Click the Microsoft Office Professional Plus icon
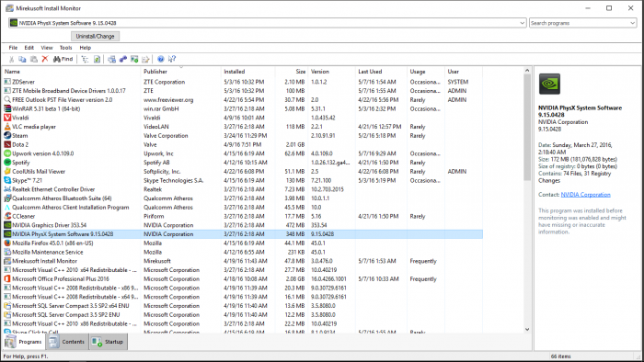The height and width of the screenshot is (362, 644). coord(7,278)
